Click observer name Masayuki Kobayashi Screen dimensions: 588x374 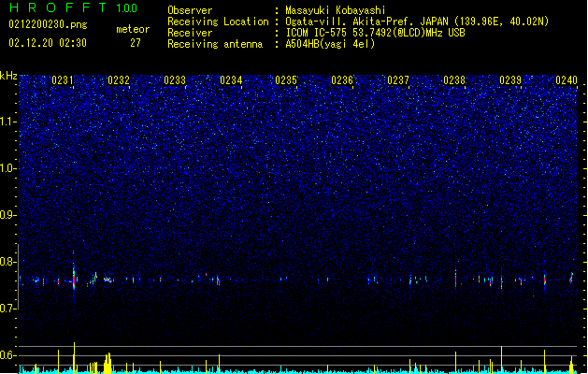coord(336,10)
